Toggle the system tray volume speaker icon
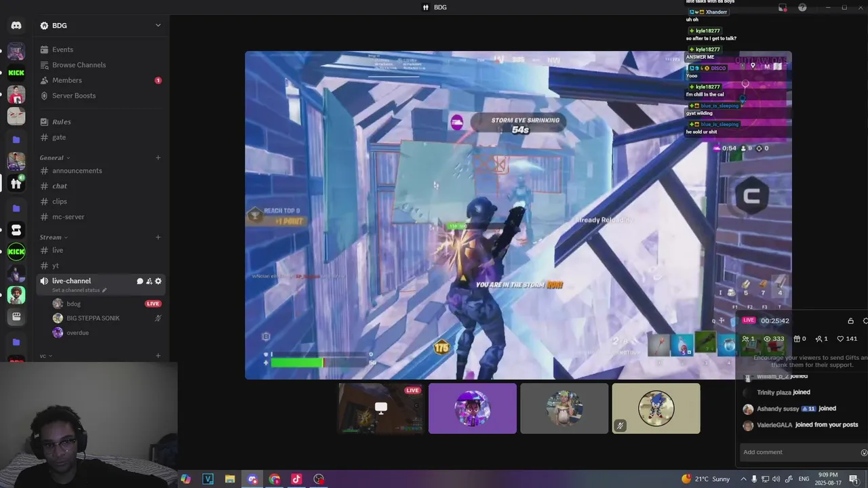The image size is (868, 488). click(x=777, y=479)
